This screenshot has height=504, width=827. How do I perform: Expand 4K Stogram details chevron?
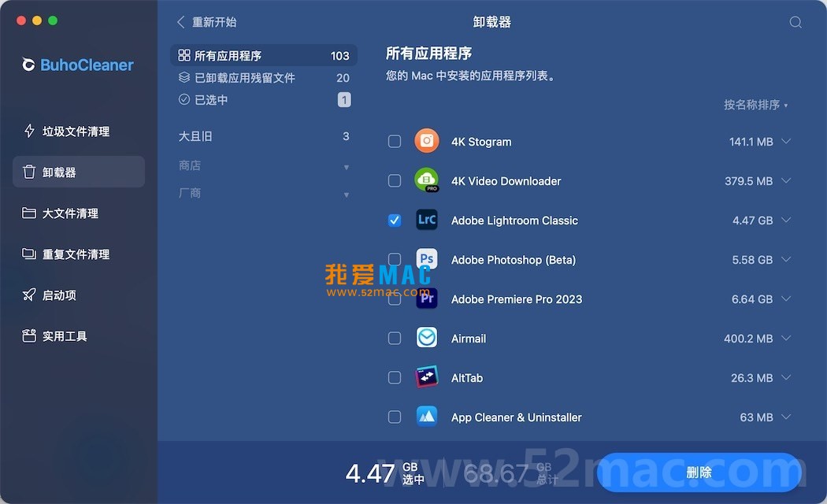pos(786,141)
